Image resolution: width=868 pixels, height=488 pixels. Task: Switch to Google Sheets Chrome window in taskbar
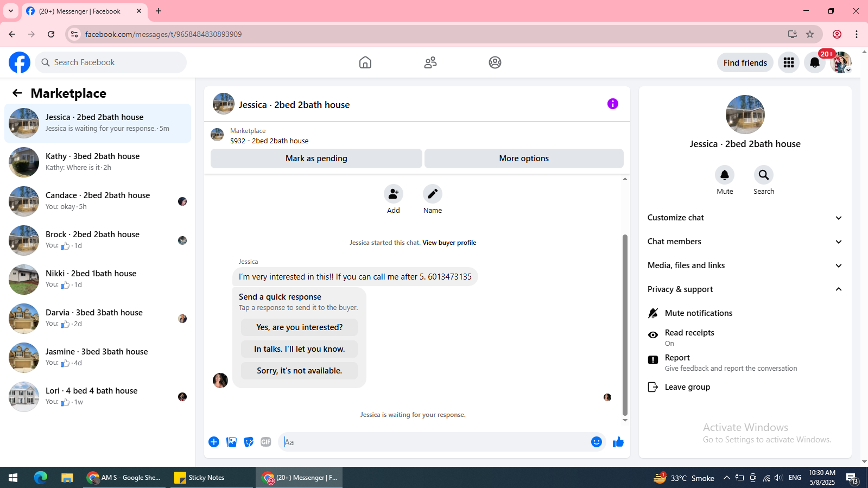124,478
